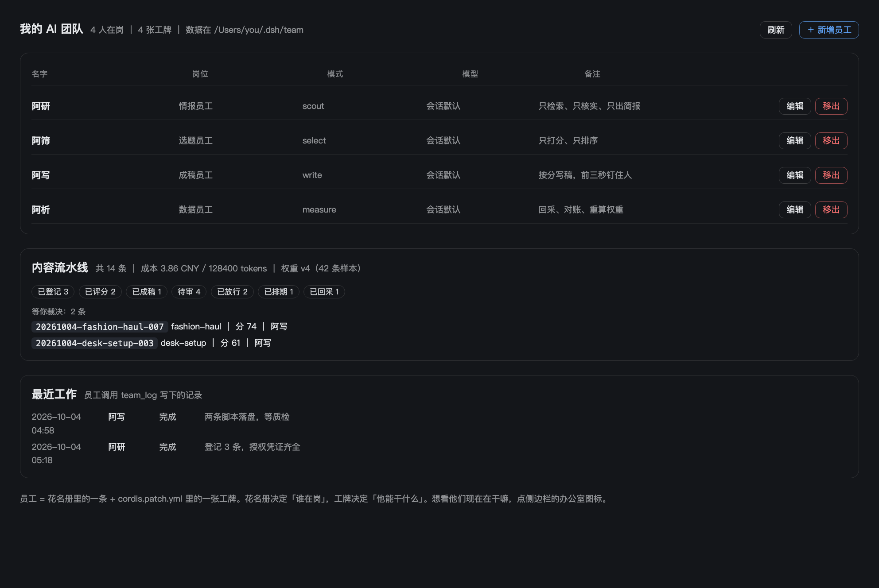Select the 已排期 1 status chip

click(x=279, y=292)
